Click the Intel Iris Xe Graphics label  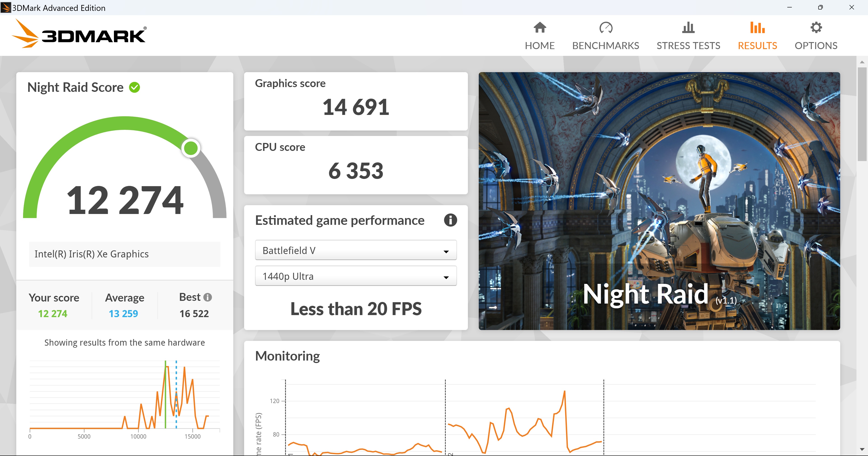point(91,254)
